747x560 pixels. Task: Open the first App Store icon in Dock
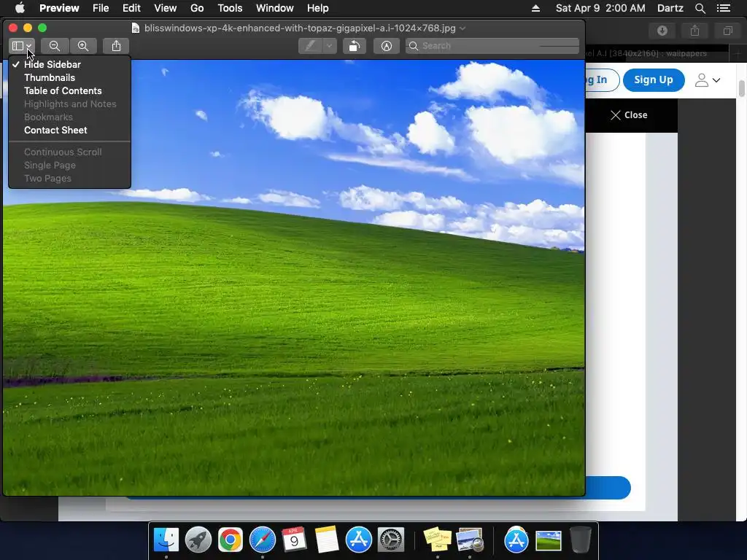click(x=358, y=540)
